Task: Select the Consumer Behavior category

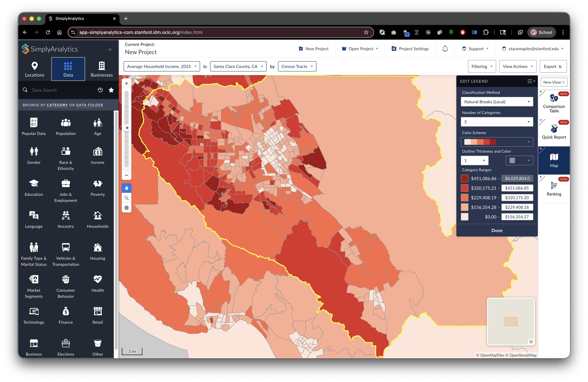Action: 66,286
